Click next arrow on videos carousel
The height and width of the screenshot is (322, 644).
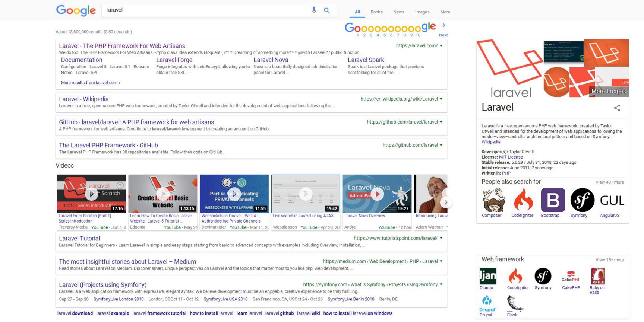pyautogui.click(x=446, y=203)
